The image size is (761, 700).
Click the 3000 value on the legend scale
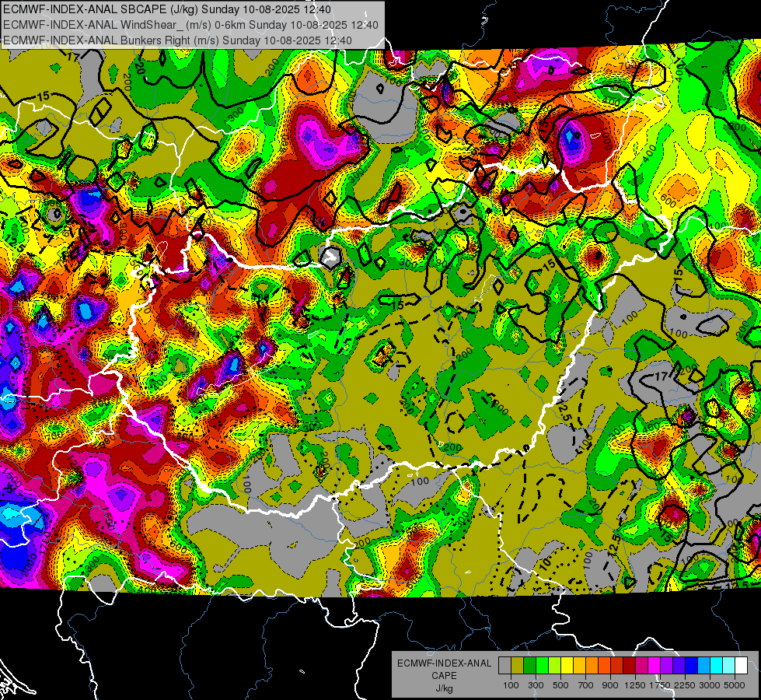(710, 685)
